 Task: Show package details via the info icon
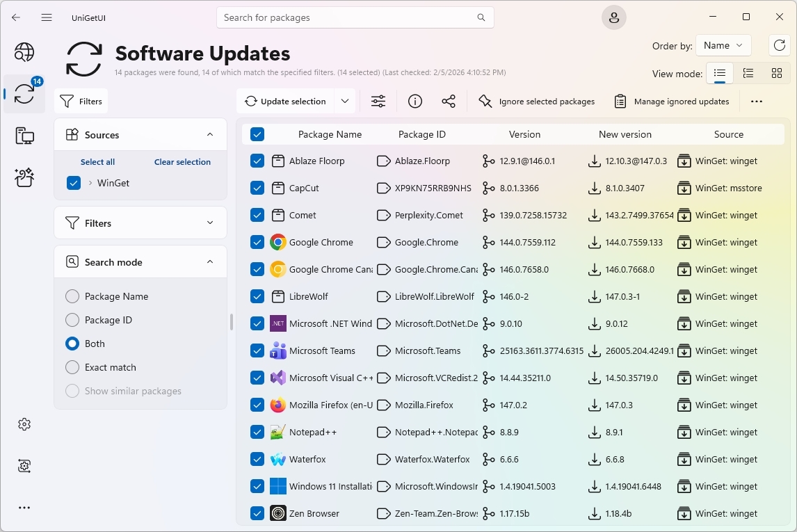click(x=414, y=101)
